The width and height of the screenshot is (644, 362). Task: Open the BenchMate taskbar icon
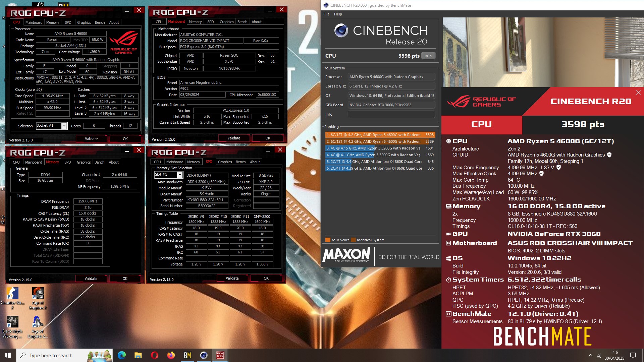pos(187,355)
